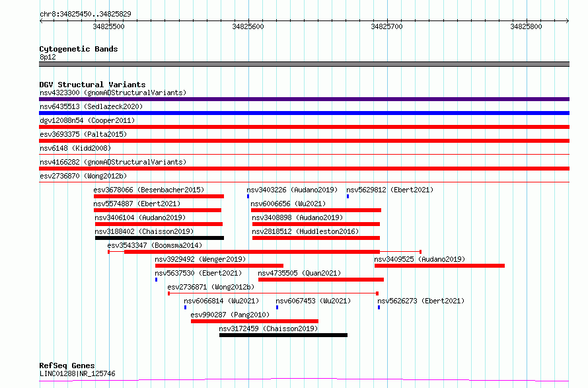Click the nsv6148 Kidd2008 label
This screenshot has width=588, height=388.
pyautogui.click(x=75, y=148)
